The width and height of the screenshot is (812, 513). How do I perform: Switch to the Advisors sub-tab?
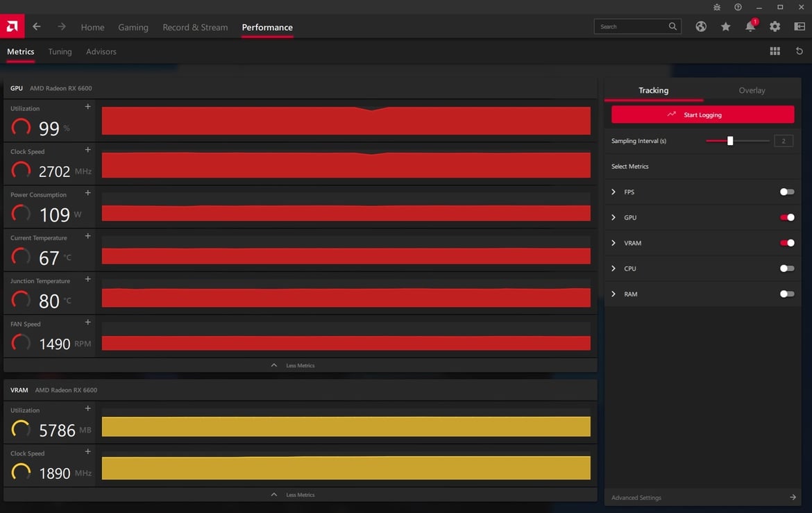coord(101,52)
